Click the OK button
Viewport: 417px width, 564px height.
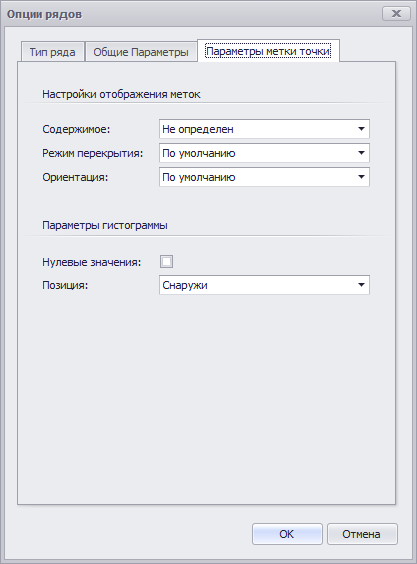pyautogui.click(x=287, y=534)
